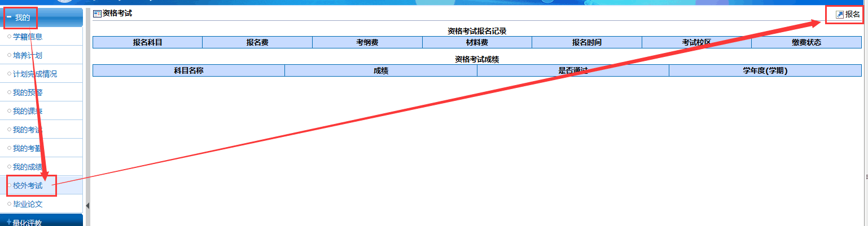
Task: Click the 报名 link text
Action: click(852, 15)
